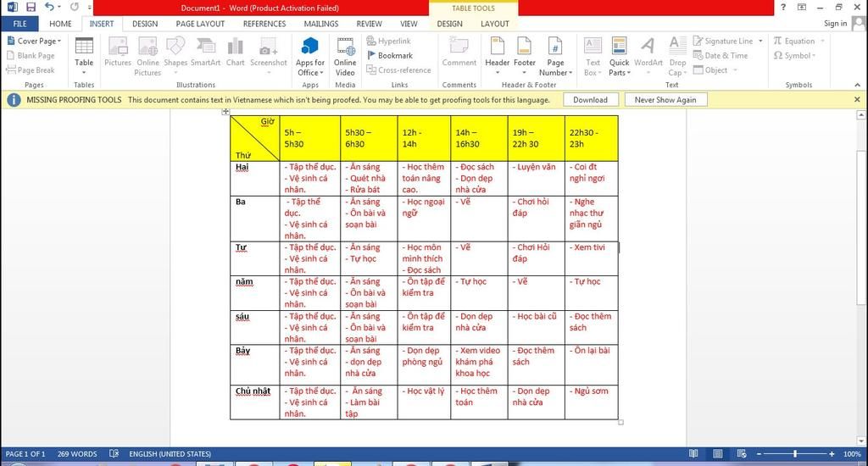This screenshot has width=868, height=466.
Task: Click the table move handle
Action: point(225,112)
